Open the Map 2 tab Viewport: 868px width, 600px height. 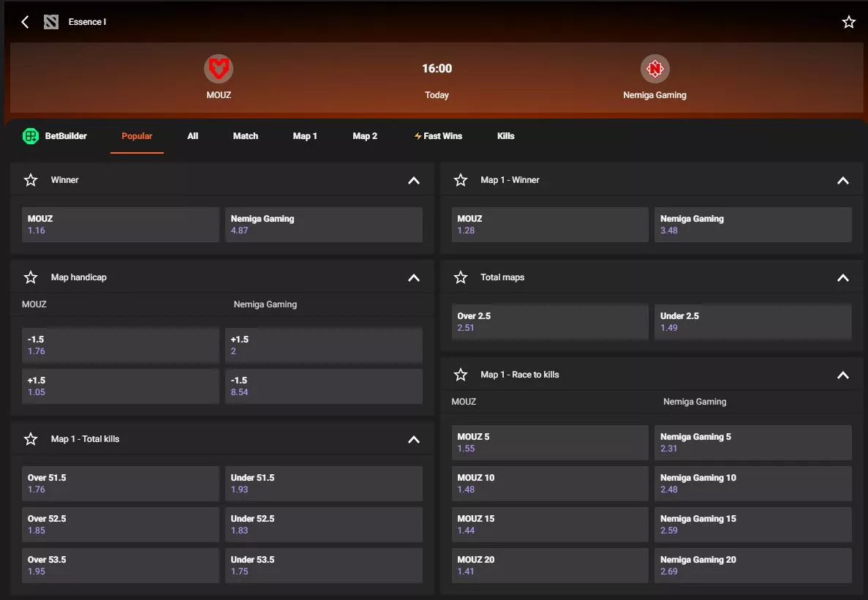(x=365, y=136)
